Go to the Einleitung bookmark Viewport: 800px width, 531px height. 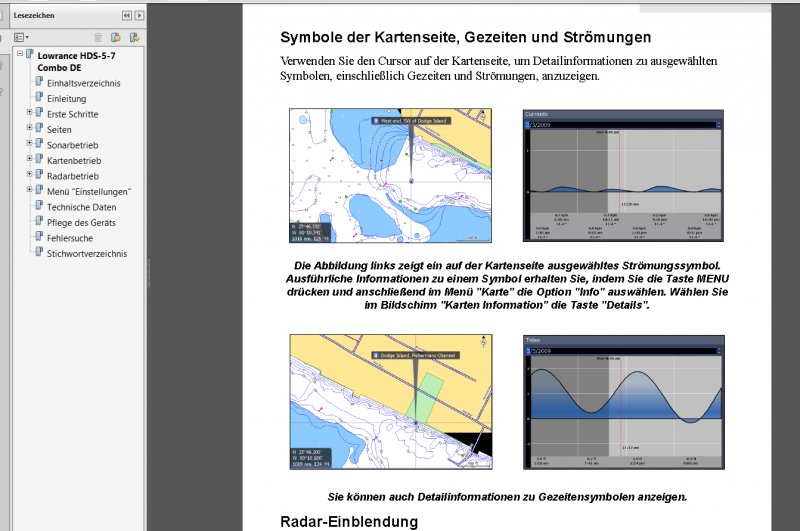pyautogui.click(x=67, y=99)
